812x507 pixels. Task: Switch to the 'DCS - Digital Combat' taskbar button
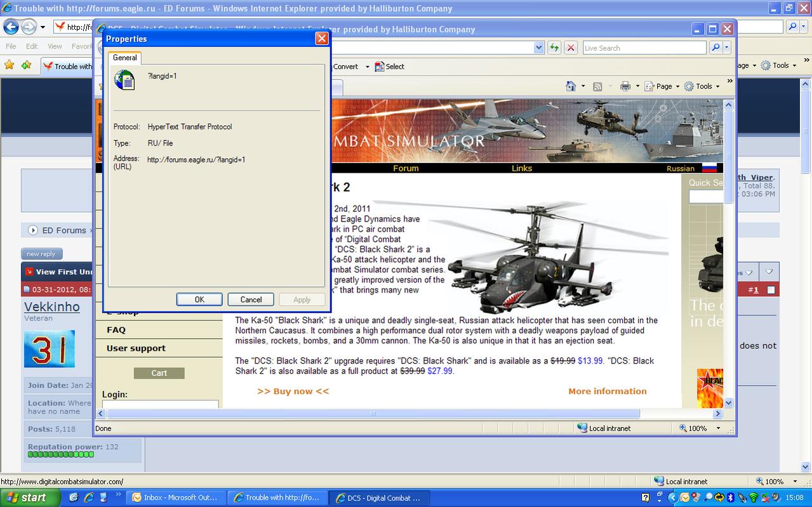coord(379,498)
